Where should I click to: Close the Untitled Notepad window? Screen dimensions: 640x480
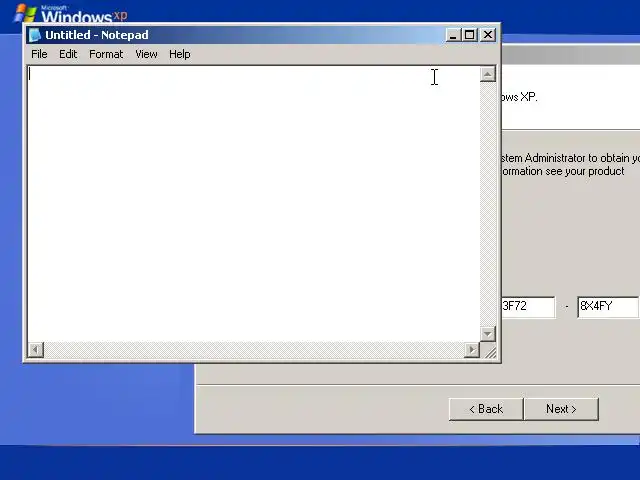click(488, 35)
